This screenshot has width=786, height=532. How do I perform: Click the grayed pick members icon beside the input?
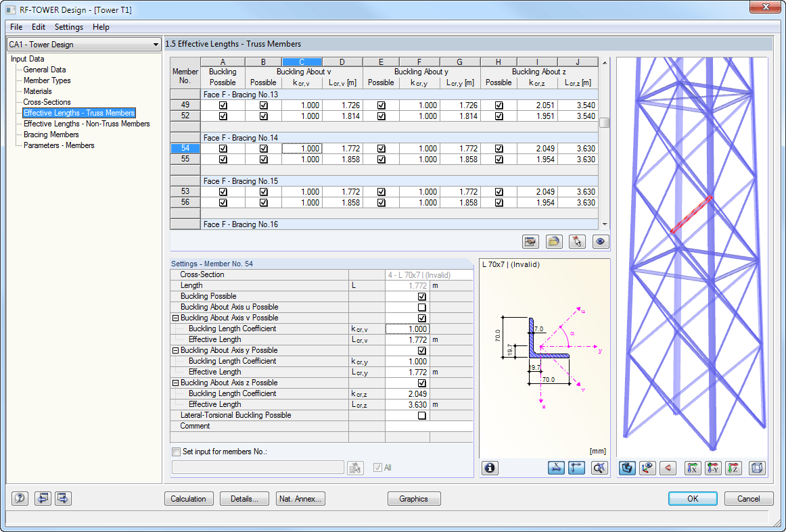(x=355, y=468)
